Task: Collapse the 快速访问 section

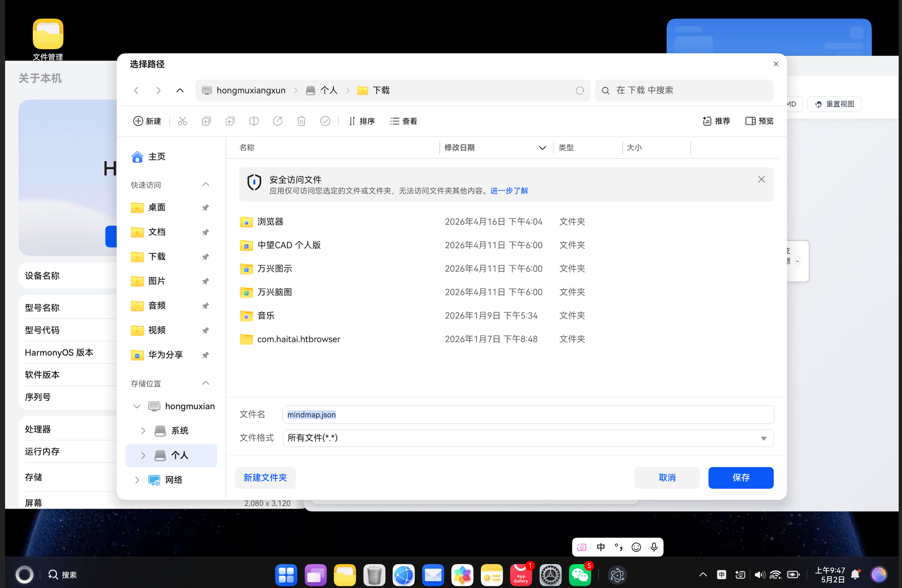Action: (206, 185)
